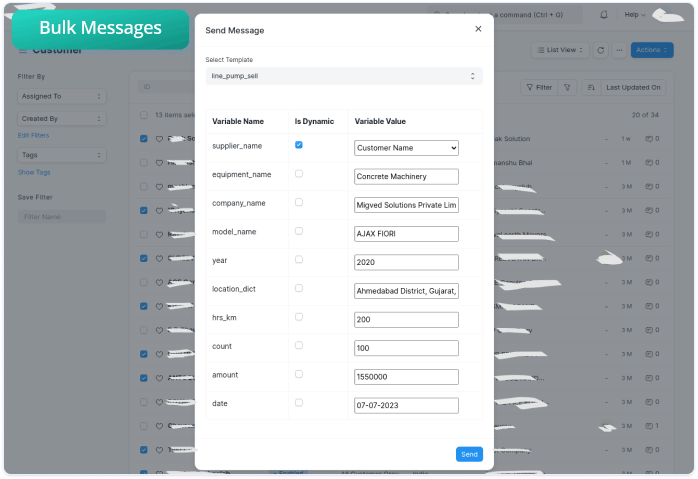Check Is Dynamic for the amount variable
This screenshot has height=479, width=698.
(x=299, y=374)
